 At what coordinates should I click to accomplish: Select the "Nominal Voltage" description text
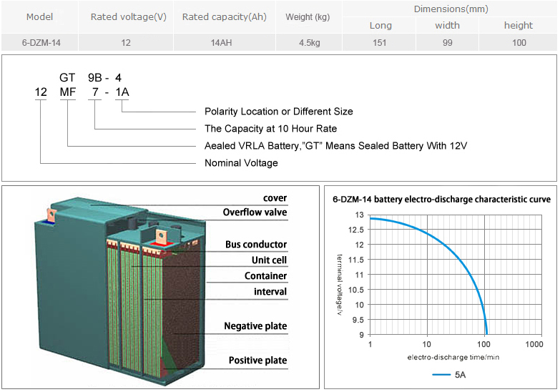[x=241, y=163]
